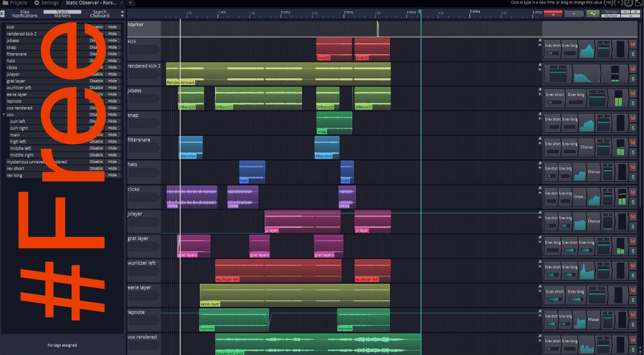
Task: Switch to the Projects tab
Action: click(x=15, y=3)
